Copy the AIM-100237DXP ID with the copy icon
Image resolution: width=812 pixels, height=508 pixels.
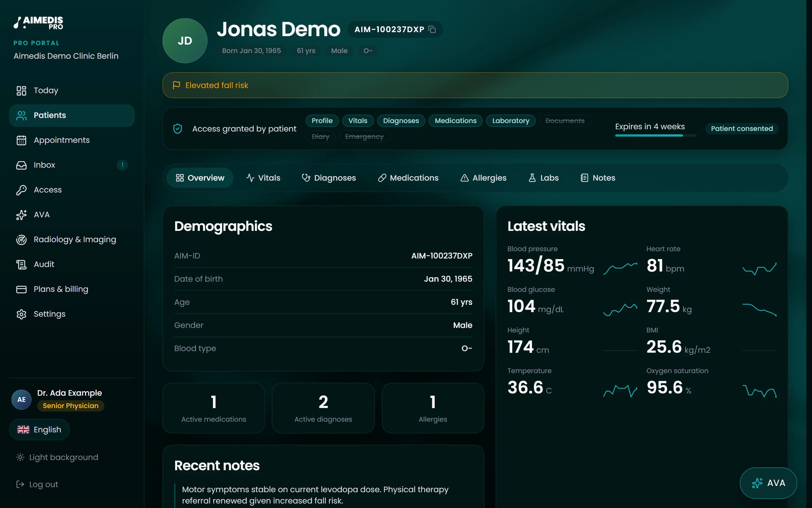point(432,30)
